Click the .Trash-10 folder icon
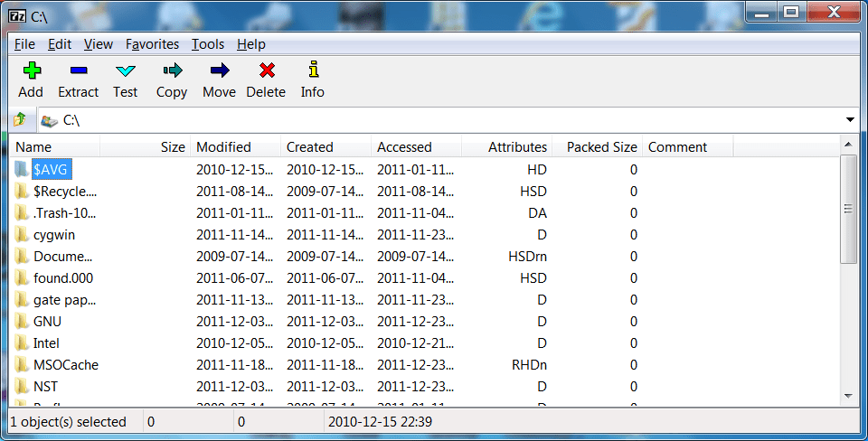This screenshot has height=441, width=868. pyautogui.click(x=22, y=212)
